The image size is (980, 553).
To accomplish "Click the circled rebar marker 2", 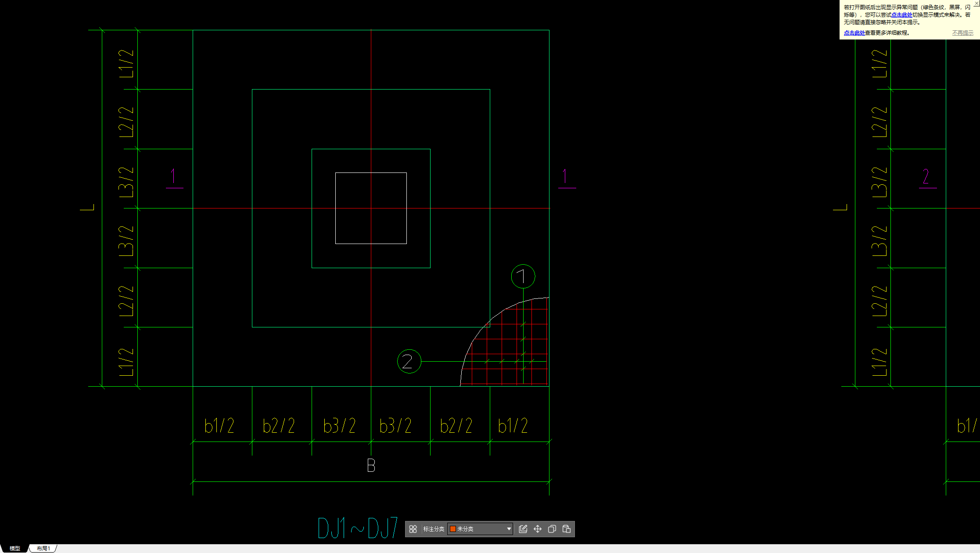I will 409,362.
